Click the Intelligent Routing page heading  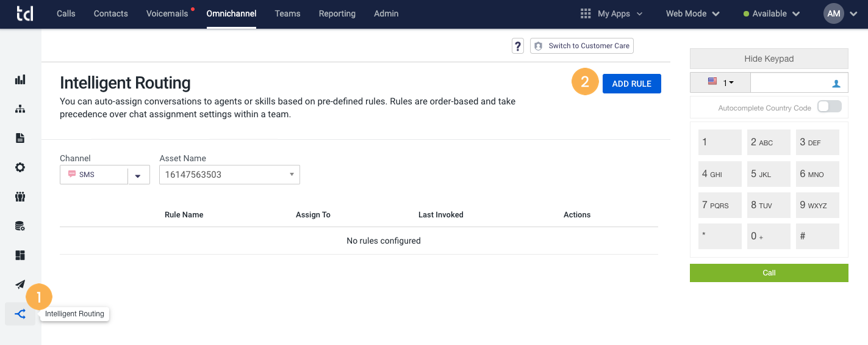pyautogui.click(x=126, y=83)
